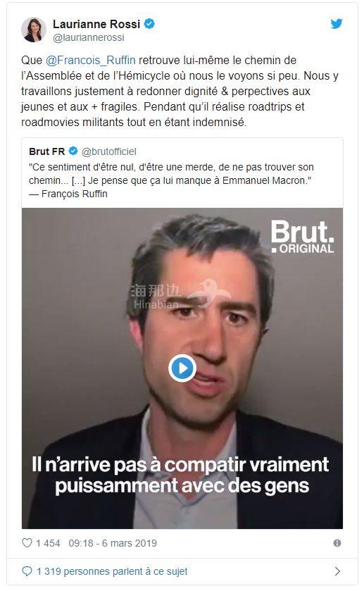Like the tweet with heart icon
Screen dimensions: 364x591
27,543
